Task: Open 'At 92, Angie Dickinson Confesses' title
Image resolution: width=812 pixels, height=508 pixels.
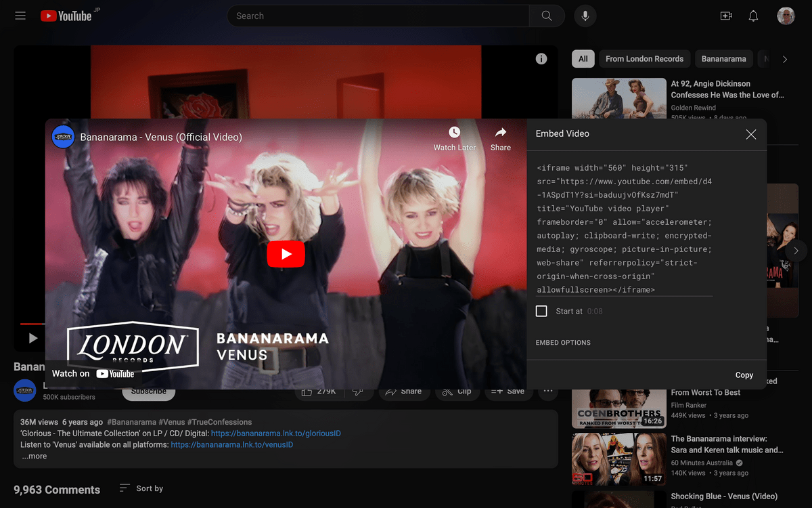Action: [727, 89]
